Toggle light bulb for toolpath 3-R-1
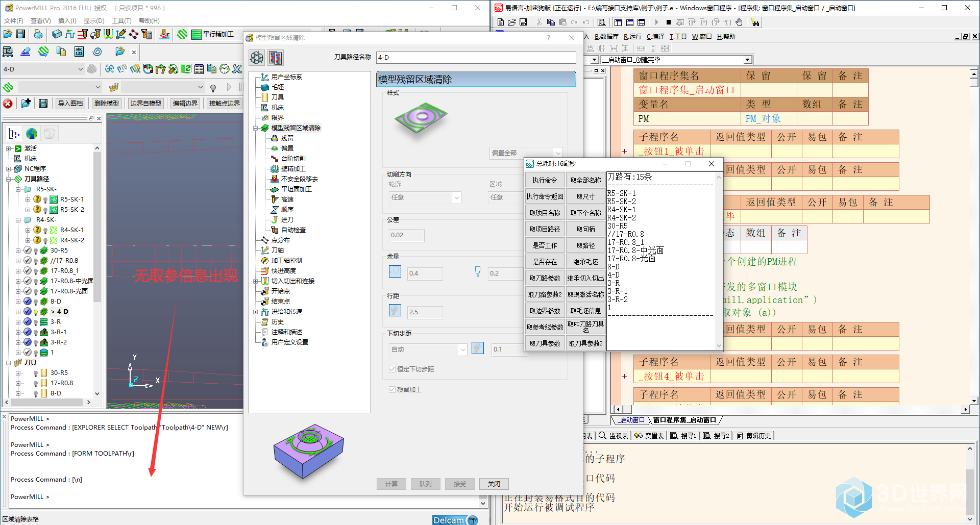 36,332
